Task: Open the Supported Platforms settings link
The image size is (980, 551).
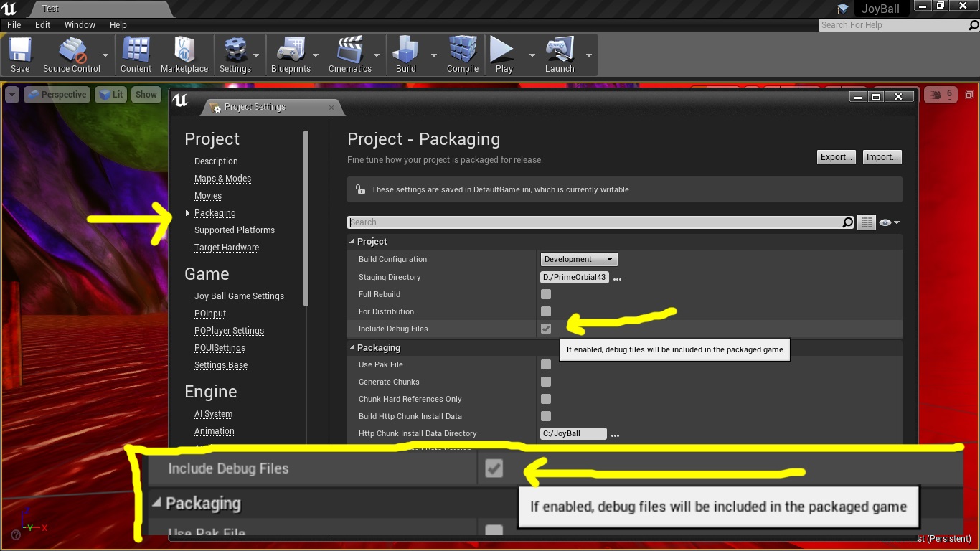Action: (x=235, y=230)
